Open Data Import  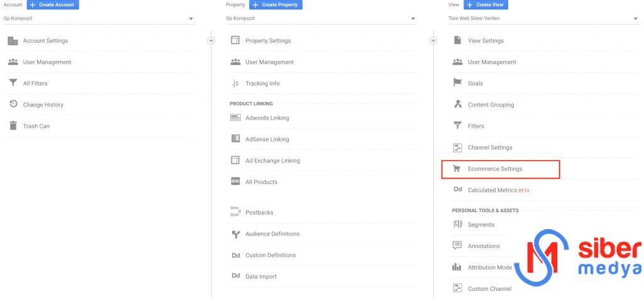(261, 277)
